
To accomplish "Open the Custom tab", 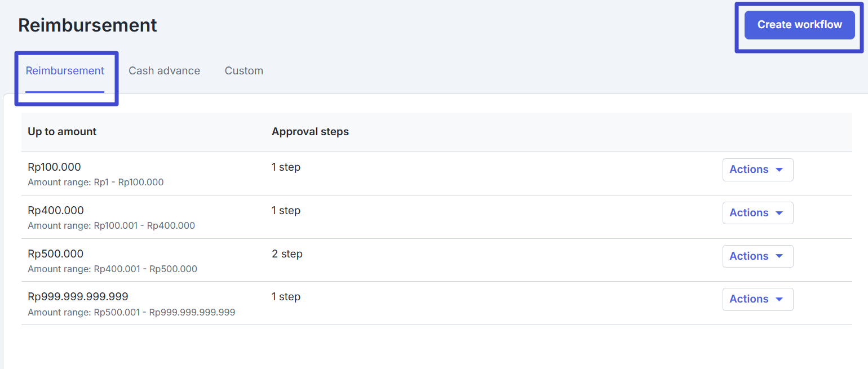I will point(243,71).
